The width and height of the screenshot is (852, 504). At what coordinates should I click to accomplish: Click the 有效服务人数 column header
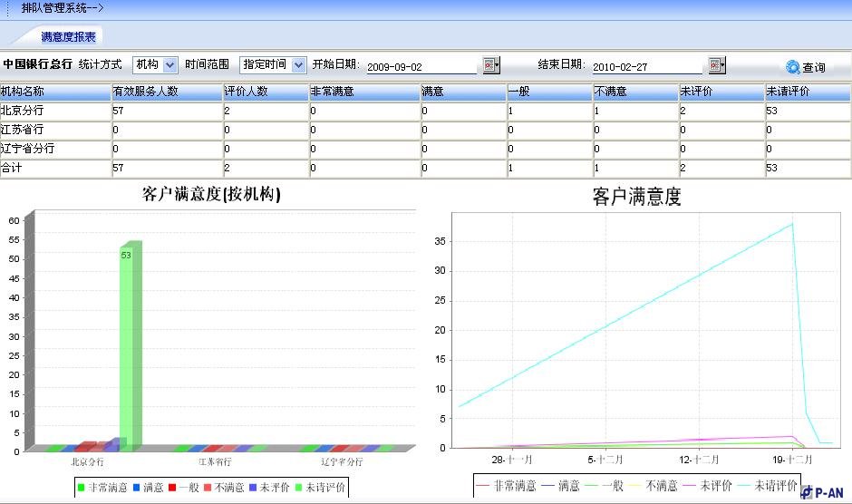[x=167, y=92]
